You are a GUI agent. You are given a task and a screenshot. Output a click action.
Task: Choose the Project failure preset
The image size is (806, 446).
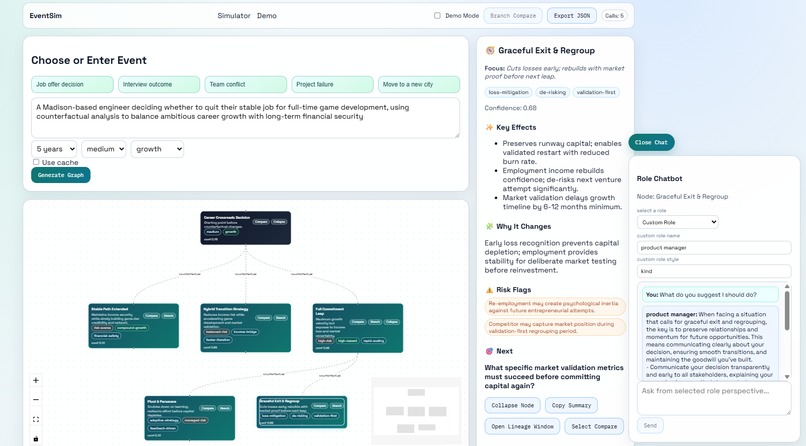[333, 84]
